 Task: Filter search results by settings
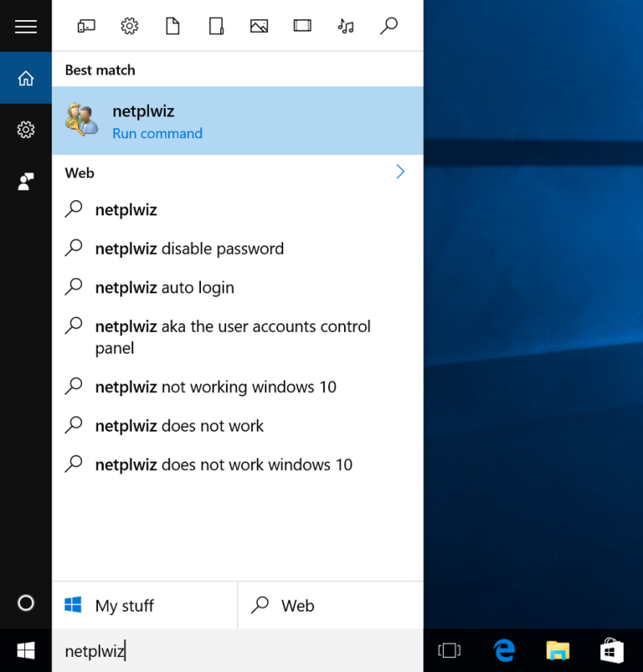(129, 26)
